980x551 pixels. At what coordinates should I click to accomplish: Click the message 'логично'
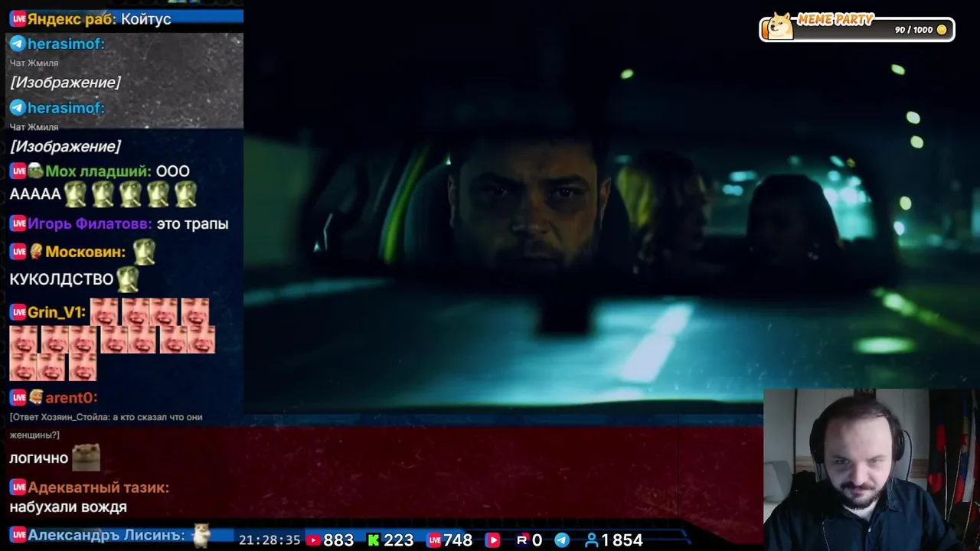pyautogui.click(x=39, y=458)
